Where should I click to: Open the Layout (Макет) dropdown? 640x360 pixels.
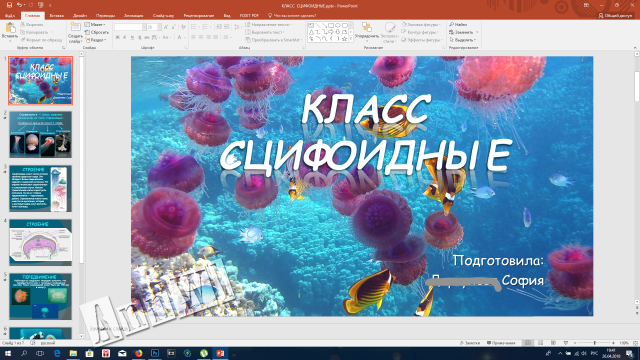pyautogui.click(x=95, y=24)
